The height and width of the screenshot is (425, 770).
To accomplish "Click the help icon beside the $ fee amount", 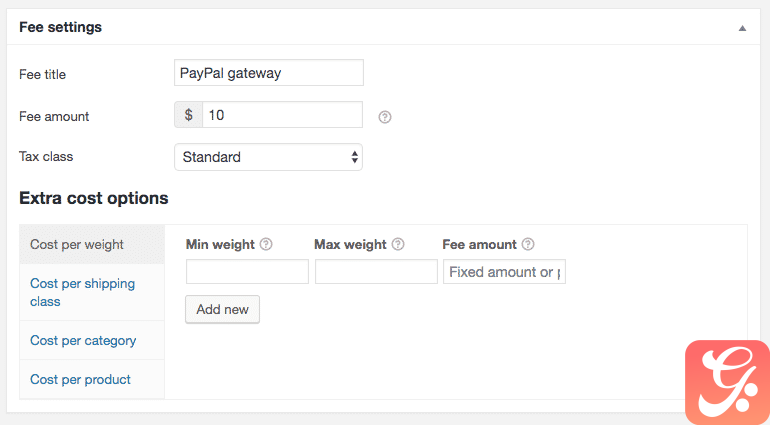I will click(385, 117).
